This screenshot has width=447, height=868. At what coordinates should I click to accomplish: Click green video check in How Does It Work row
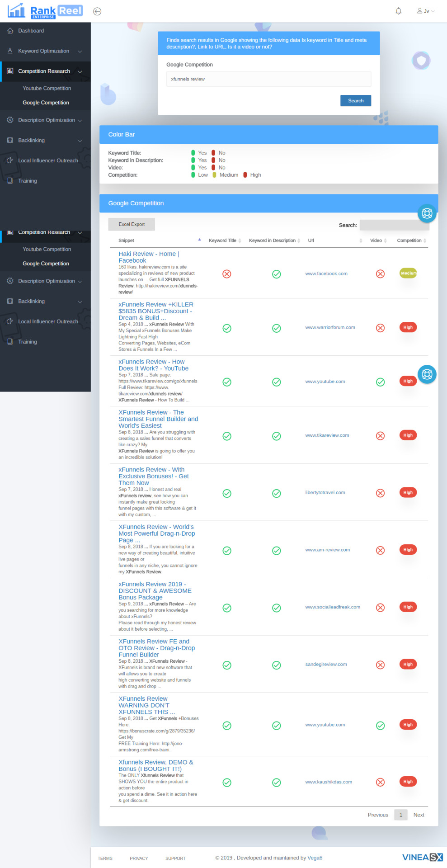pyautogui.click(x=381, y=382)
